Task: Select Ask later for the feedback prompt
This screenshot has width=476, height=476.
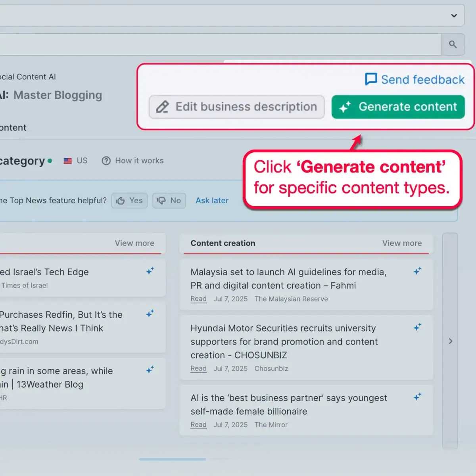Action: coord(212,200)
